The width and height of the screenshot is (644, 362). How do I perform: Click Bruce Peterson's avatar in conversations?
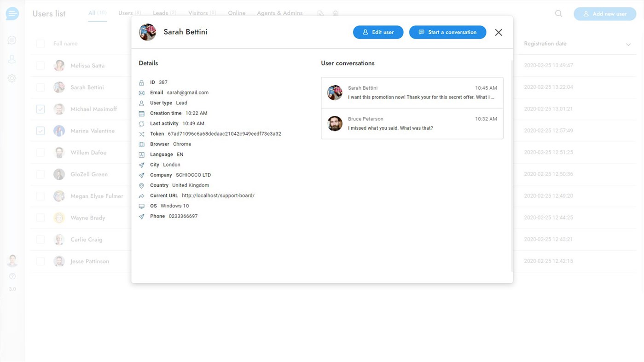(x=335, y=123)
